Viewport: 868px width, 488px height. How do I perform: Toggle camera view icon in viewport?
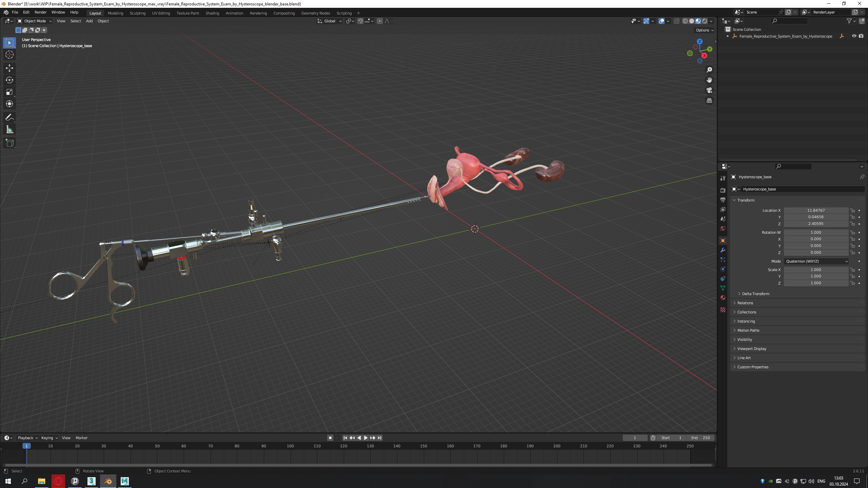(x=709, y=90)
